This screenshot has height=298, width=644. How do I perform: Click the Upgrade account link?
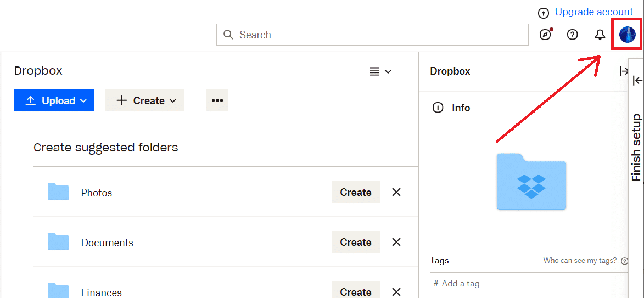[594, 12]
